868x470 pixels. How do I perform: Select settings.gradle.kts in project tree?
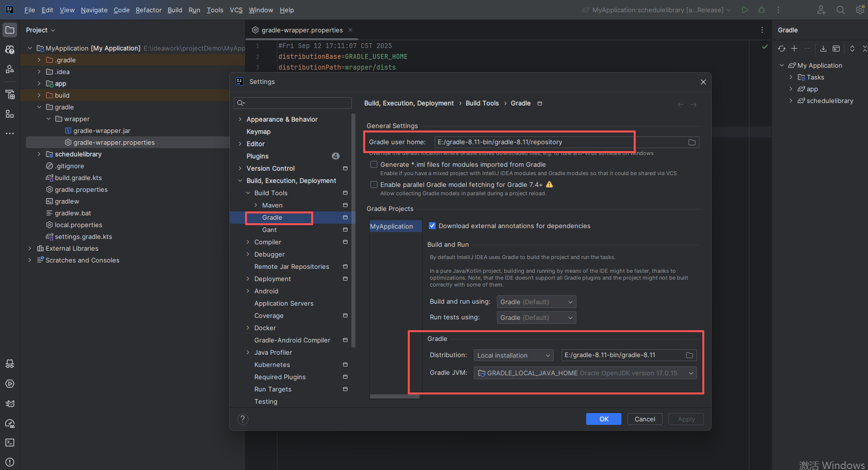(x=83, y=236)
